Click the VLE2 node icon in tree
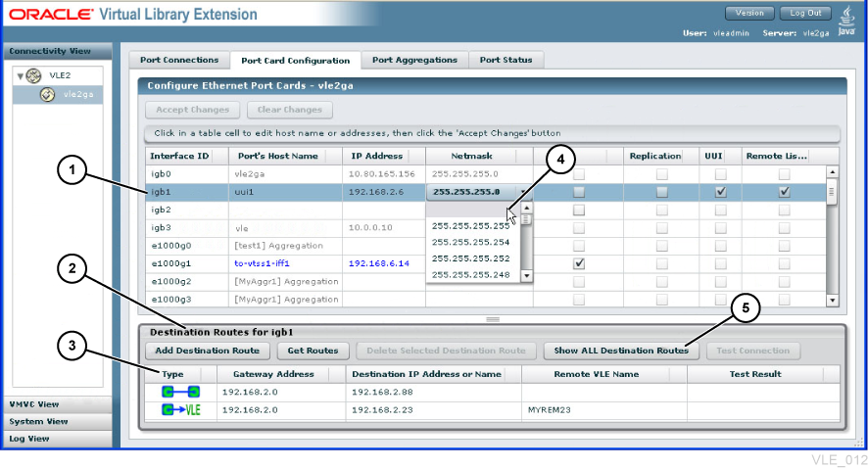The image size is (868, 469). 33,75
